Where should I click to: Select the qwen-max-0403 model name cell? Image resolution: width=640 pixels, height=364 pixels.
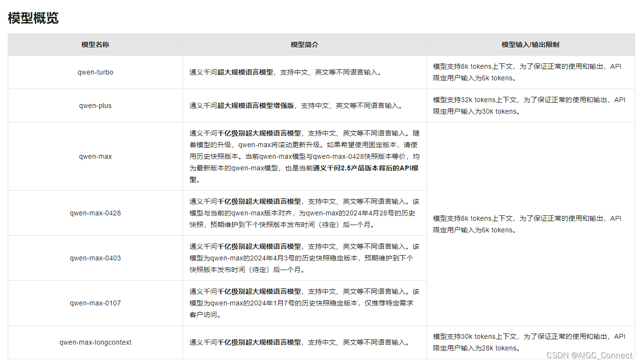click(95, 258)
